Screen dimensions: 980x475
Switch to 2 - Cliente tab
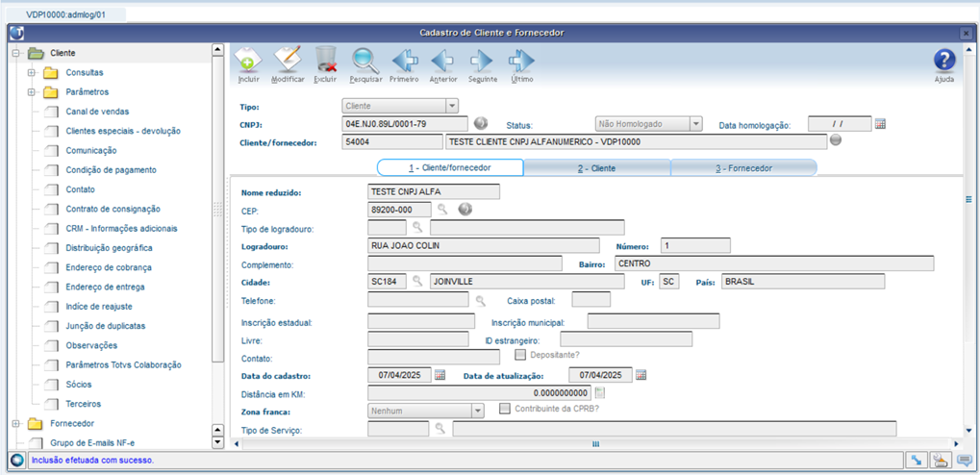[x=597, y=168]
